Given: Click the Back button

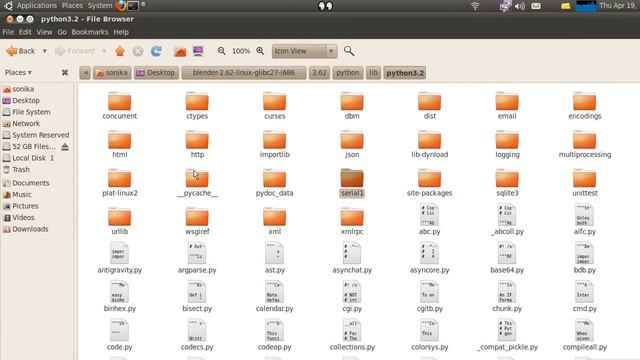Looking at the screenshot, I should (x=21, y=51).
